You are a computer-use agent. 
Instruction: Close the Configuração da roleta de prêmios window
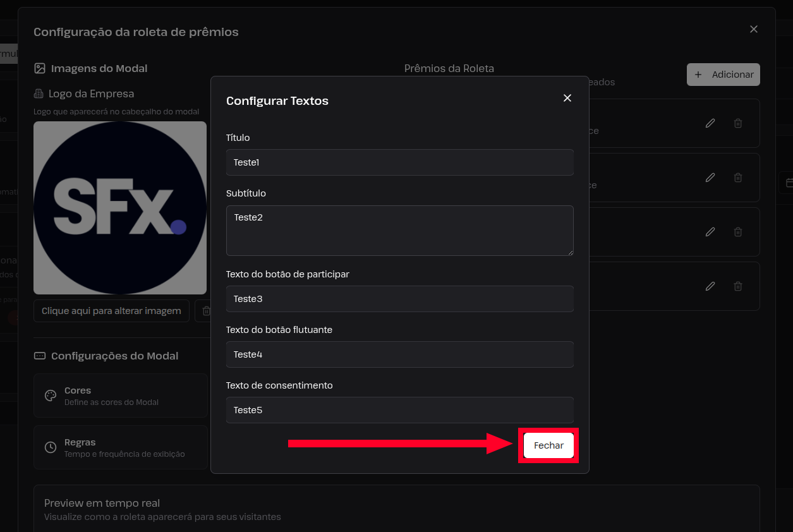754,29
